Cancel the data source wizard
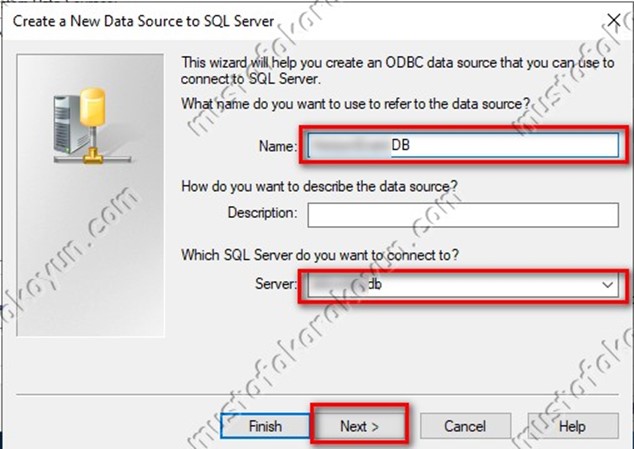This screenshot has width=634, height=449. (x=465, y=426)
